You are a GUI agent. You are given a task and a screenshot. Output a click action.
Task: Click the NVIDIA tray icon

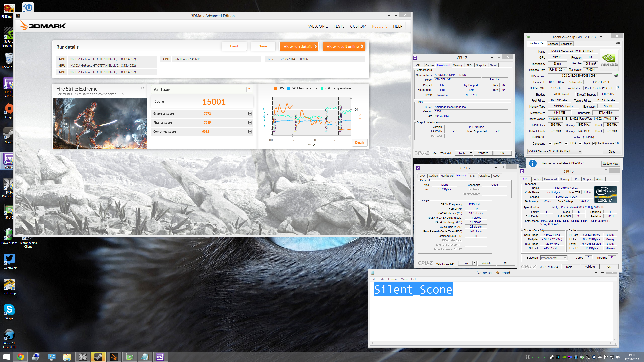pos(564,357)
